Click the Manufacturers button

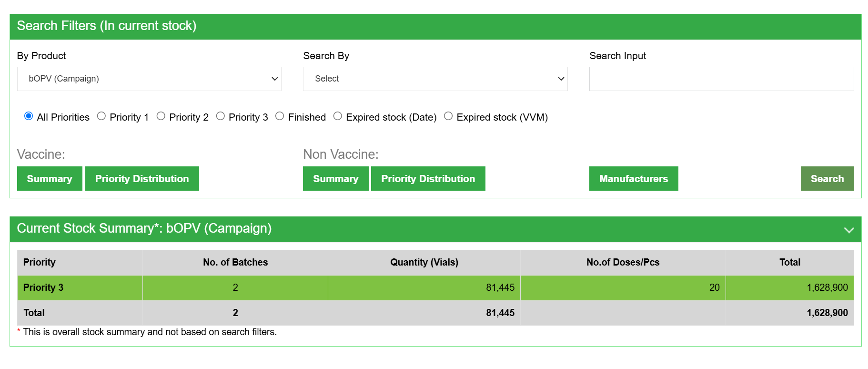[x=633, y=179]
